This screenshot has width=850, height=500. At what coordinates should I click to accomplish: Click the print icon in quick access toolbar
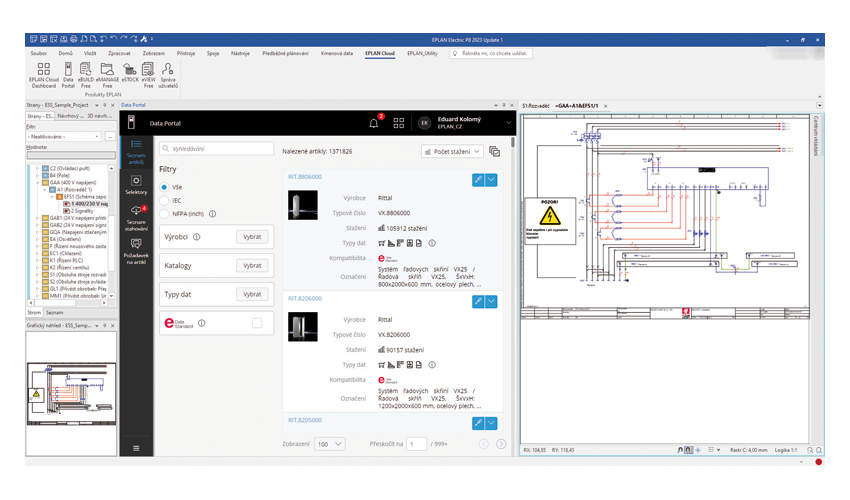click(74, 39)
